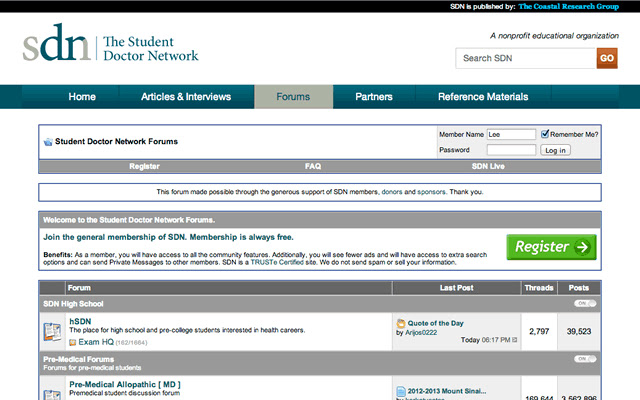Collapse the Pre-Medical Forums category toggle
The width and height of the screenshot is (640, 400).
point(585,359)
